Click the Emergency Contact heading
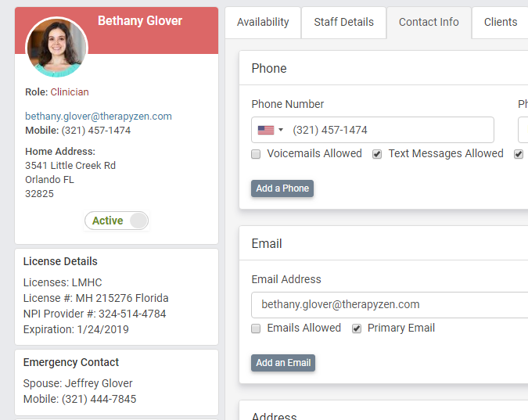Screen dimensions: 528x420 71,362
